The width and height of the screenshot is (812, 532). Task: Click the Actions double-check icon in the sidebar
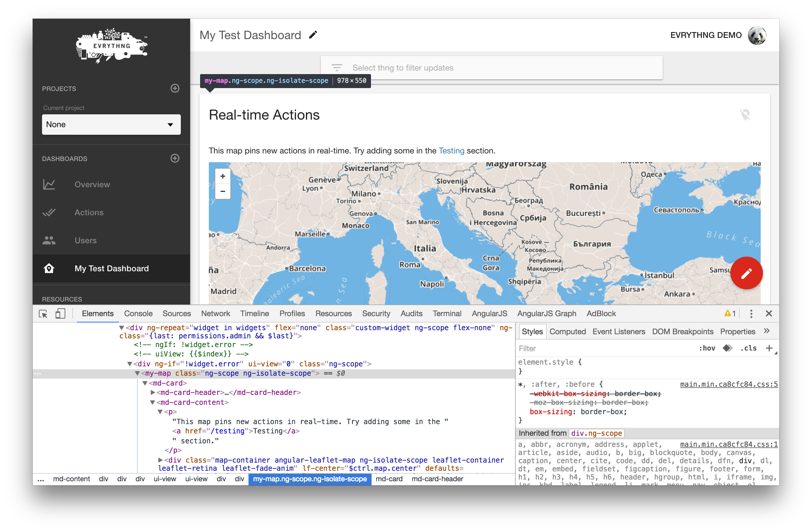point(49,212)
